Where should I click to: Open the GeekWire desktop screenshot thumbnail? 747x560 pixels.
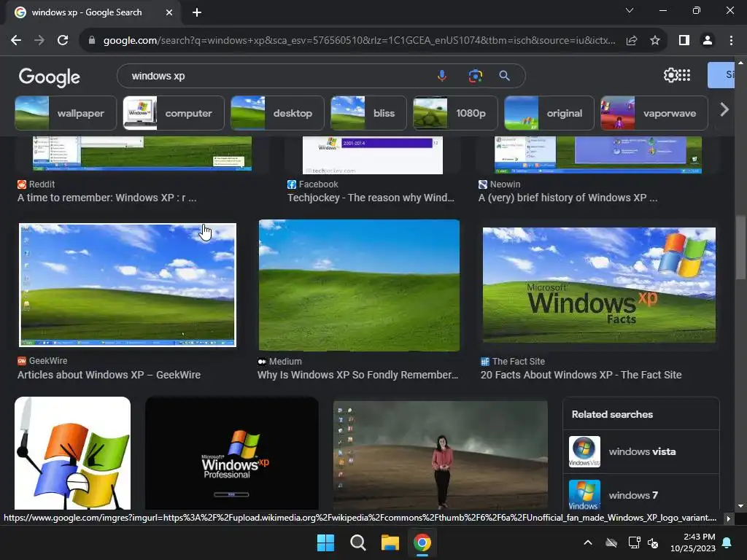click(x=128, y=285)
